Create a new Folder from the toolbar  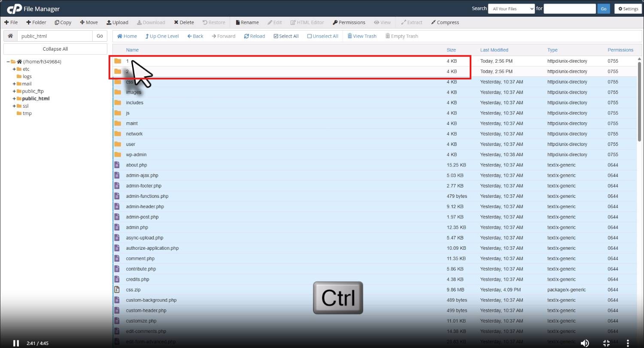tap(36, 22)
